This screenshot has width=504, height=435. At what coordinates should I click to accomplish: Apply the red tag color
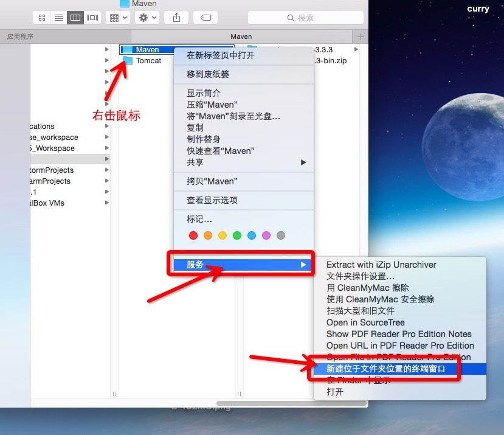(x=193, y=235)
